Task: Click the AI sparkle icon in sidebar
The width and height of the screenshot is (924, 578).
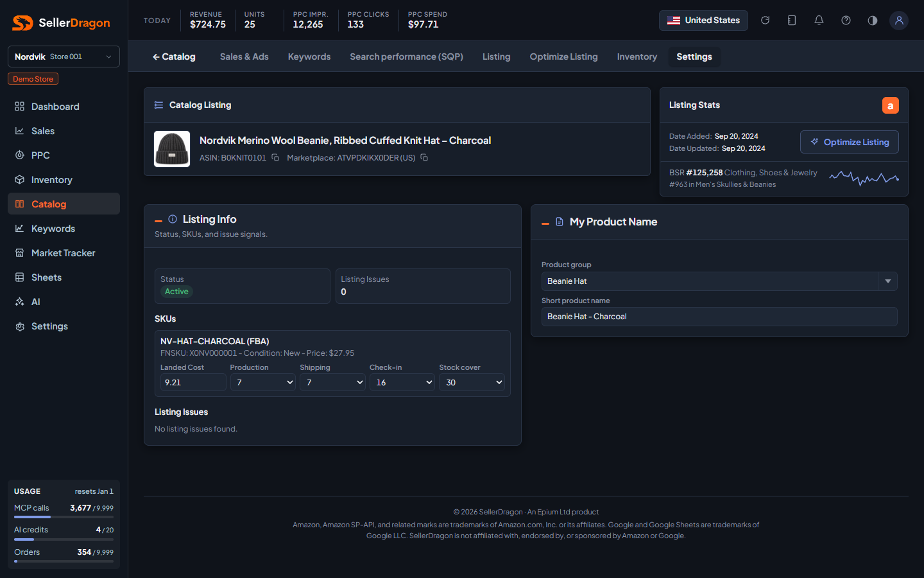Action: 20,302
